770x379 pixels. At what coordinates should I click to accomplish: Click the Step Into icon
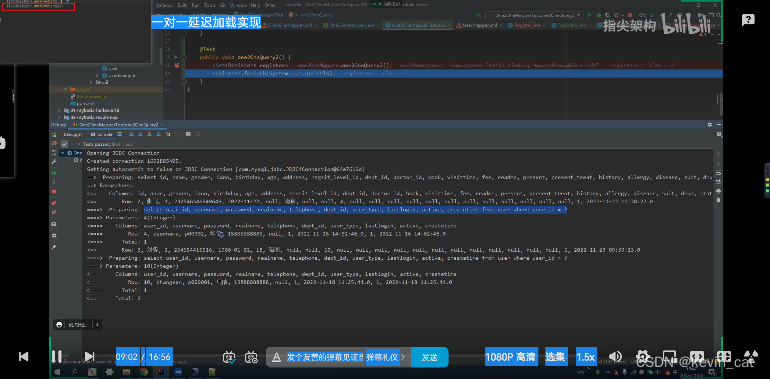(141, 134)
